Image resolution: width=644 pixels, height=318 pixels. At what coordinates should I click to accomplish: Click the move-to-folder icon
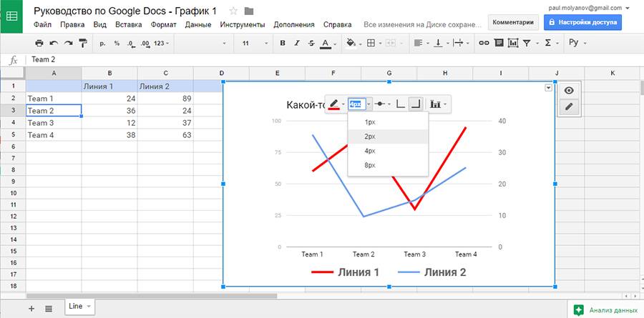[248, 11]
